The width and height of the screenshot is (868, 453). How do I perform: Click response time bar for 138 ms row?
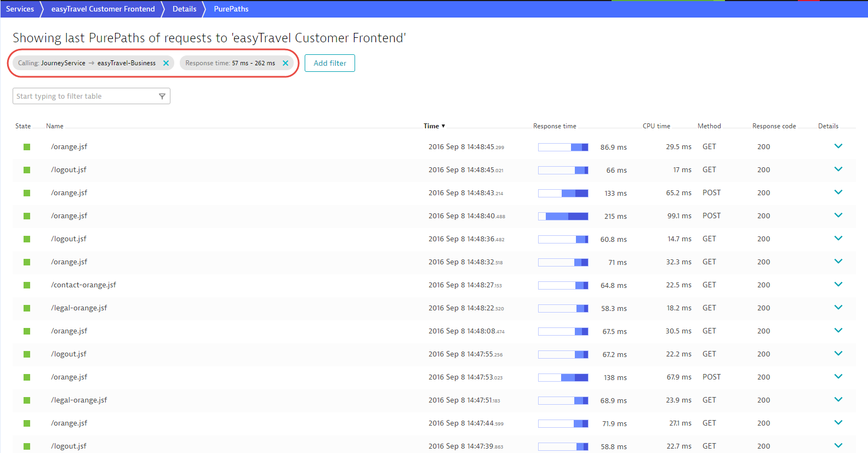click(563, 377)
